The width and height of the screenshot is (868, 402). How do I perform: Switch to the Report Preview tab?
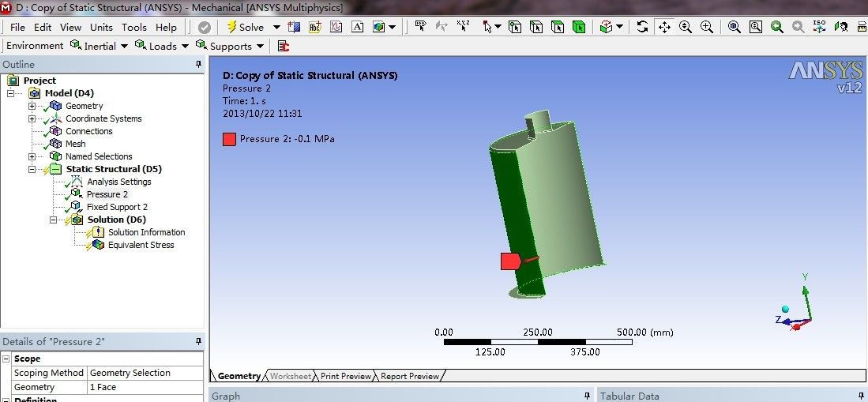point(410,376)
